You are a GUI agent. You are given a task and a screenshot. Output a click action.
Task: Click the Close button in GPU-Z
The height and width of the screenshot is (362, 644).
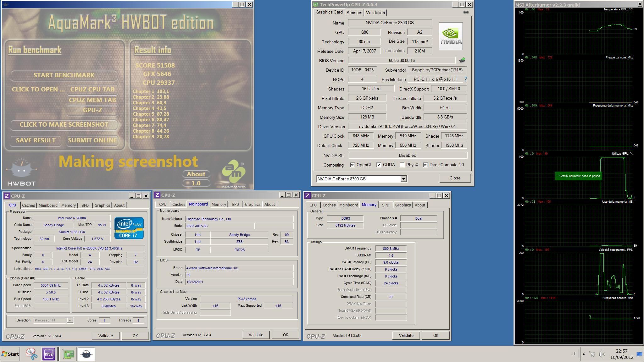pos(455,178)
